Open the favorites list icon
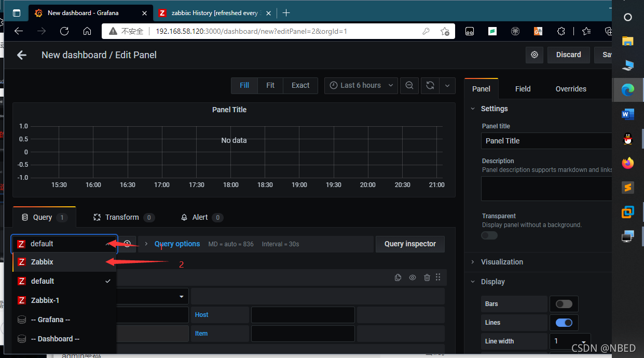 click(586, 31)
